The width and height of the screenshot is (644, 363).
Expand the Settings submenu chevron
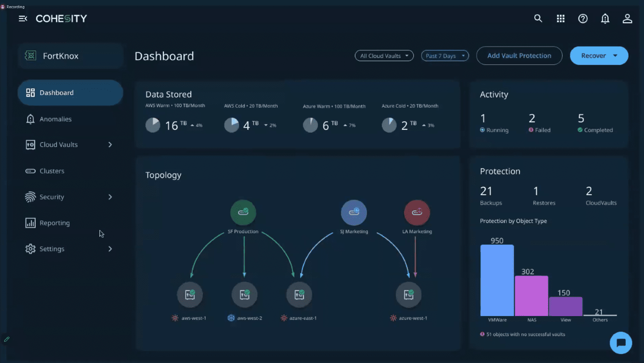(x=110, y=249)
